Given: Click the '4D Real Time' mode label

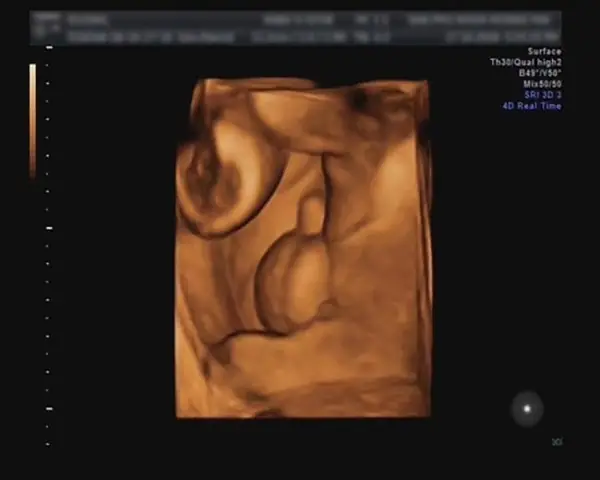Looking at the screenshot, I should point(532,106).
